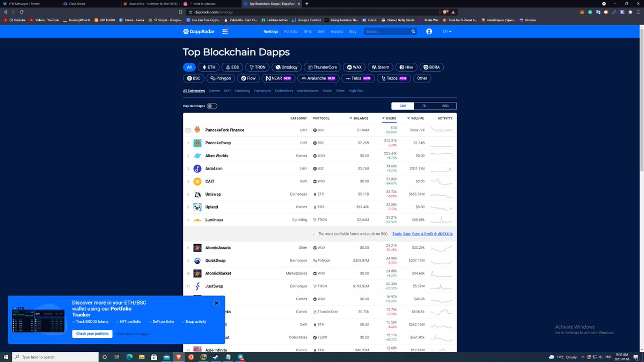Viewport: 644px width, 362px height.
Task: Click the CAIT dapp icon
Action: click(197, 182)
